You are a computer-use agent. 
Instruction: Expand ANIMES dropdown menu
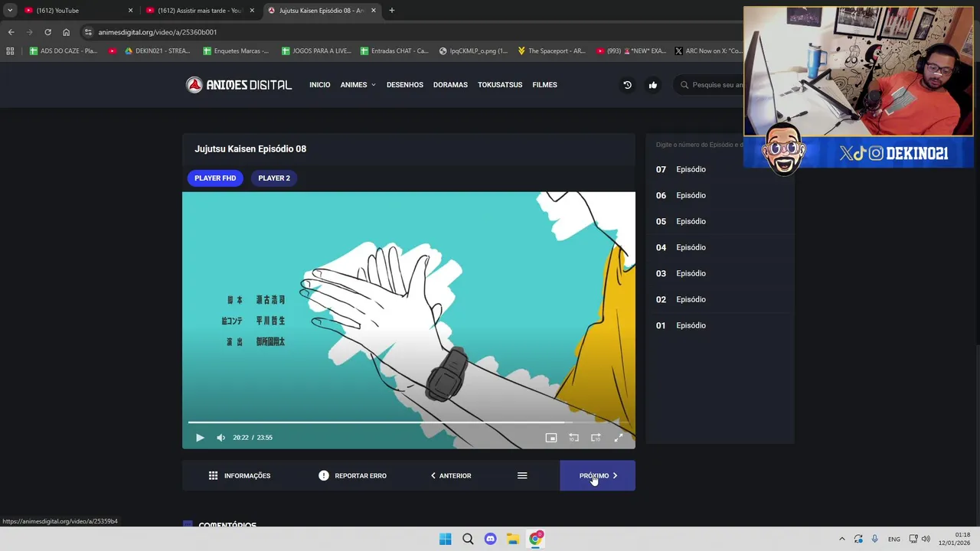coord(358,85)
